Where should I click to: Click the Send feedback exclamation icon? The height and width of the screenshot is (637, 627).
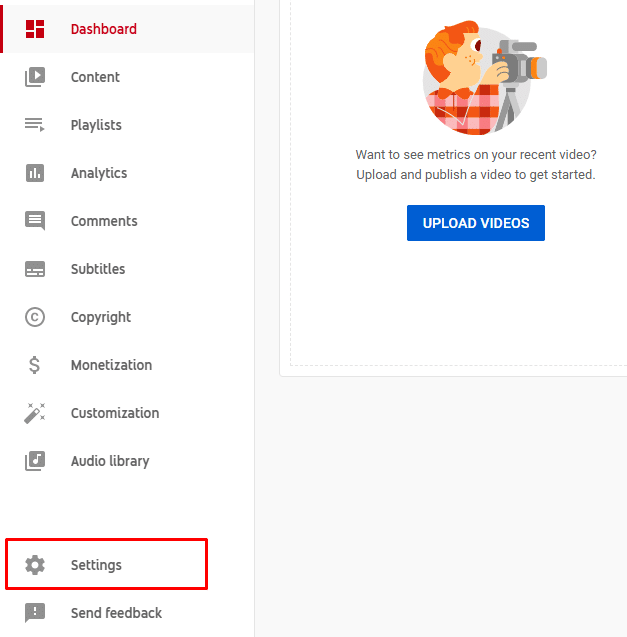coord(35,613)
